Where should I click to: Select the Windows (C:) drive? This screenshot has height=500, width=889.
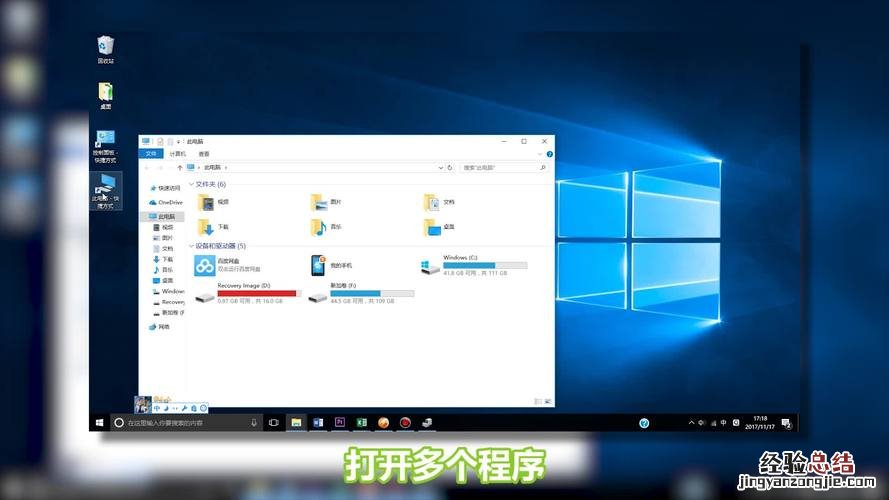pos(474,265)
